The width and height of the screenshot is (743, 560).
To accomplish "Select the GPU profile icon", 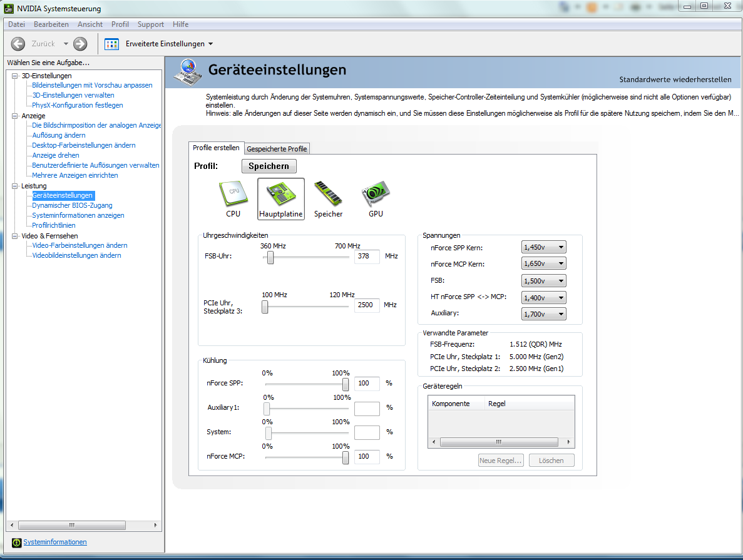I will tap(376, 199).
